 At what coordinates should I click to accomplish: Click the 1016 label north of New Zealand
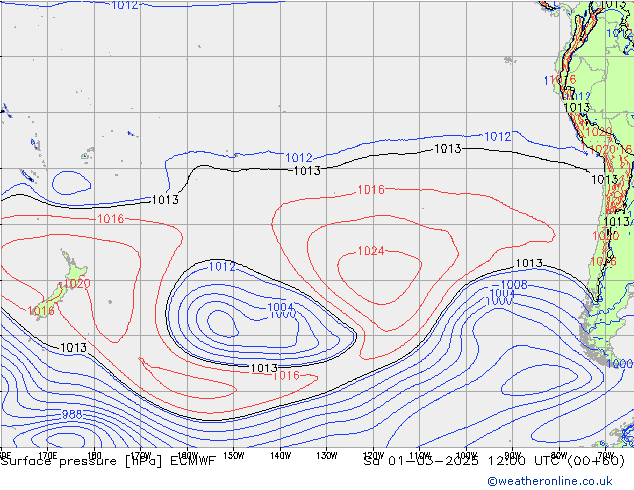111,219
